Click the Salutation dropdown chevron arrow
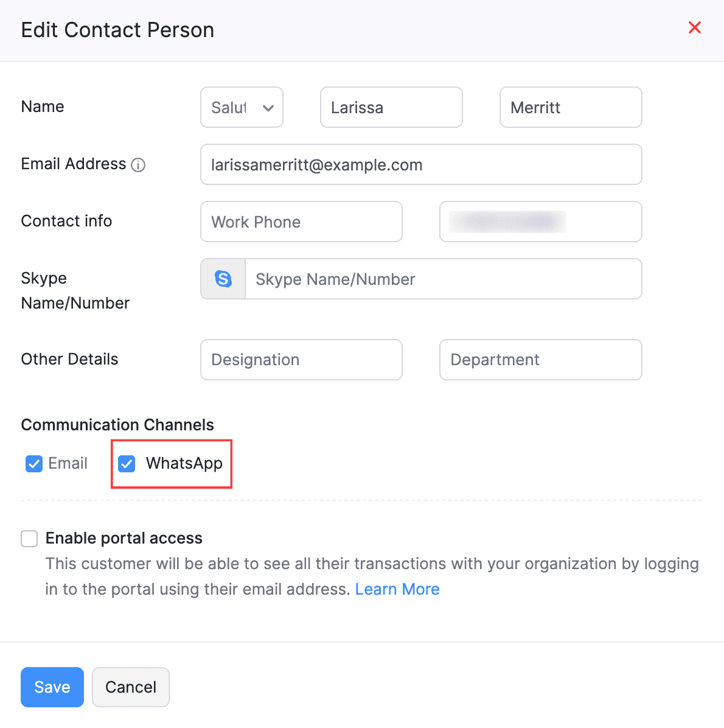 (268, 107)
